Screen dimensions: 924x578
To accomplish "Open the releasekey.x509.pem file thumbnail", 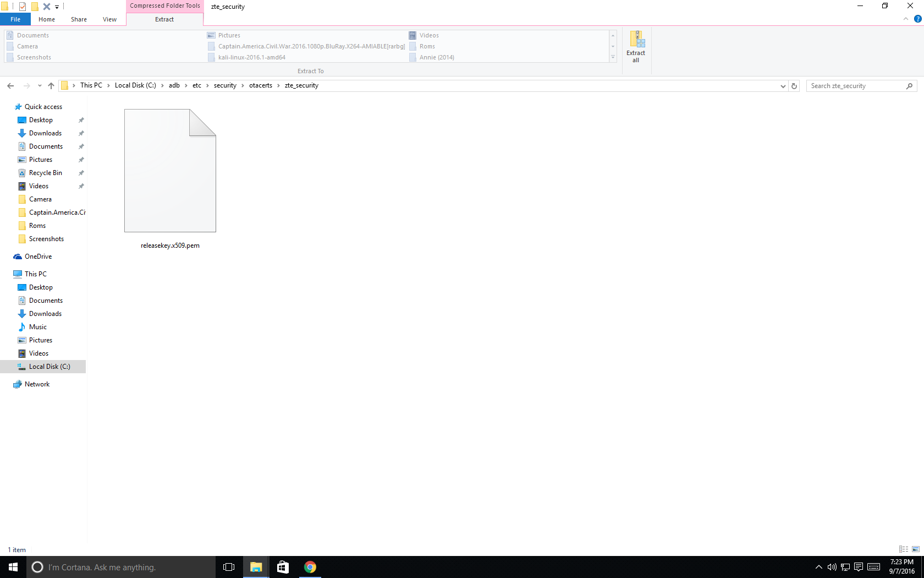I will (x=170, y=171).
